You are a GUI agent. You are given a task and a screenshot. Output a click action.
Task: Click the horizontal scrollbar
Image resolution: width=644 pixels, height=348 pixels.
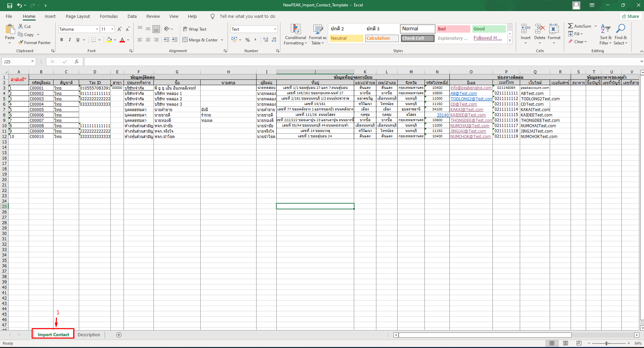(485, 335)
